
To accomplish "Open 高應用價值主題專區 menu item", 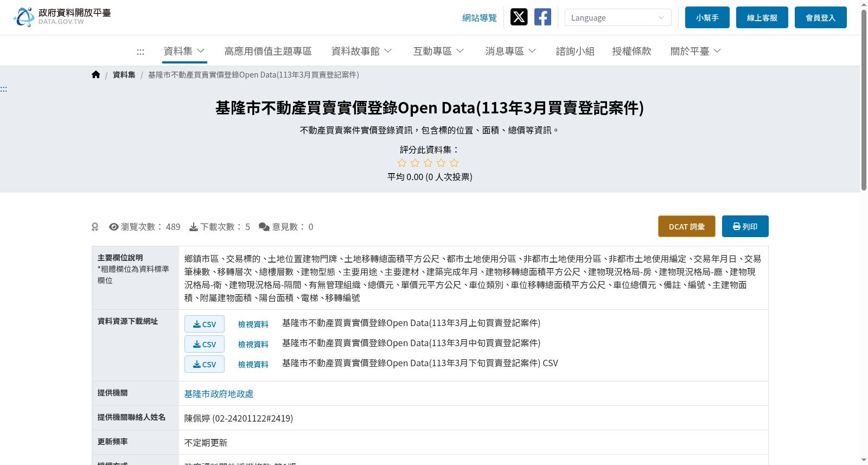I will [268, 51].
